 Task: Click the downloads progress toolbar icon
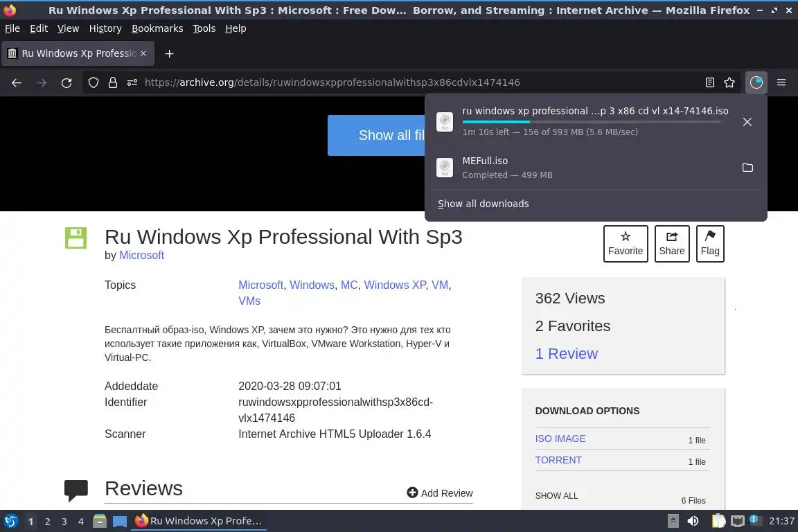tap(756, 82)
